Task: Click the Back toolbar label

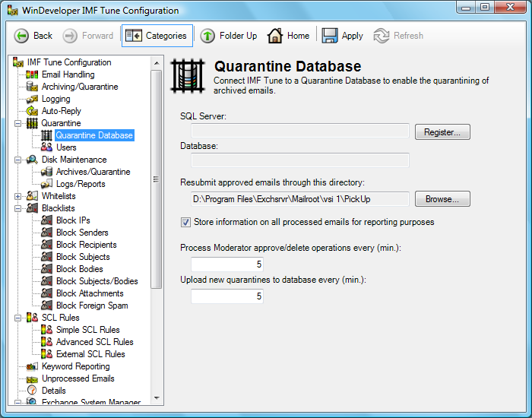Action: (x=43, y=36)
